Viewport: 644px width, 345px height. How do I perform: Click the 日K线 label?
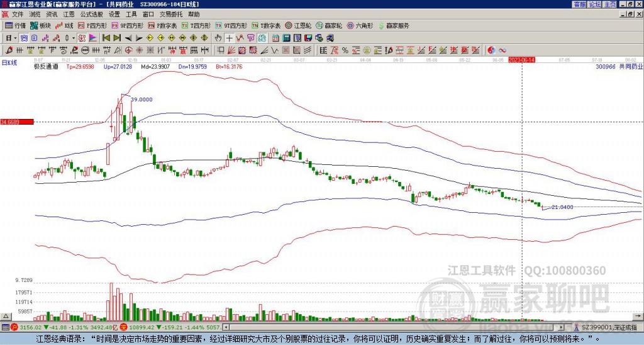point(9,62)
